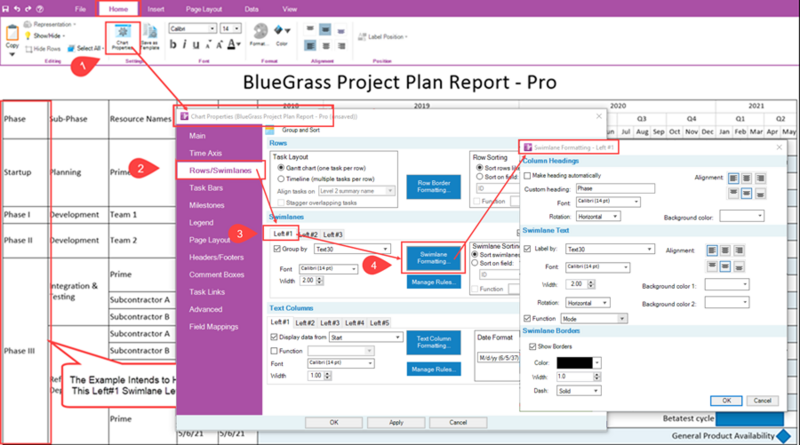Click Column Headings align right icon
This screenshot has height=445, width=800.
click(x=760, y=178)
